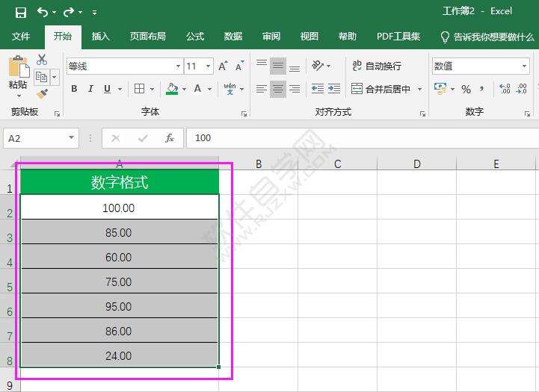The image size is (539, 392).
Task: Toggle Align Right
Action: pos(295,90)
